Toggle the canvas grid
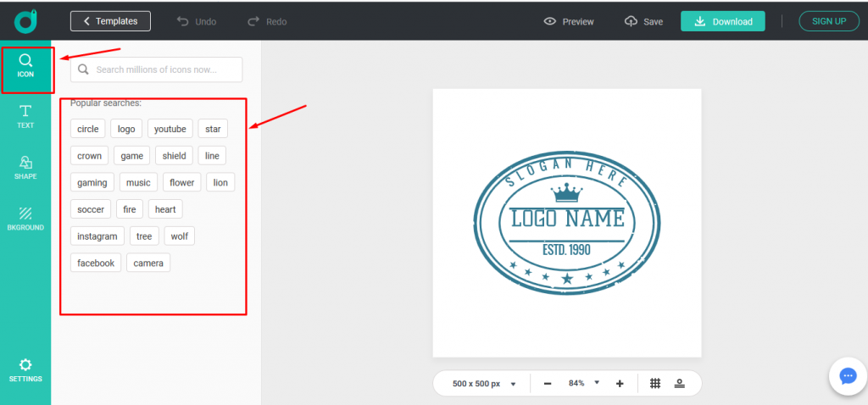Image resolution: width=868 pixels, height=405 pixels. tap(655, 383)
